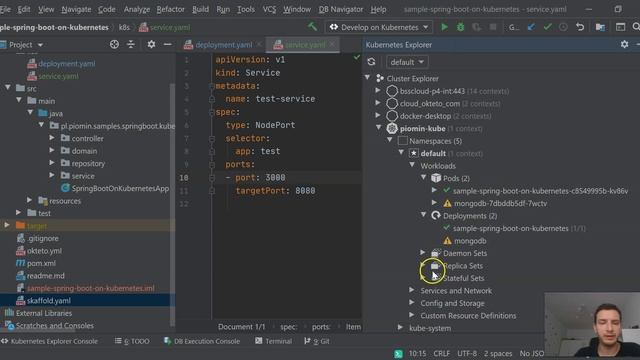Open the Project Structure icon in toolbar
This screenshot has height=360, width=640.
click(x=600, y=27)
